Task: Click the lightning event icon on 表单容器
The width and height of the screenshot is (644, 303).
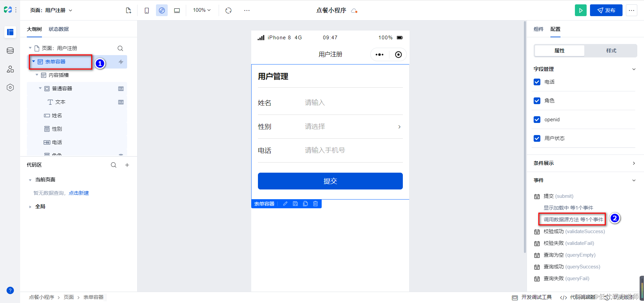Action: click(121, 62)
